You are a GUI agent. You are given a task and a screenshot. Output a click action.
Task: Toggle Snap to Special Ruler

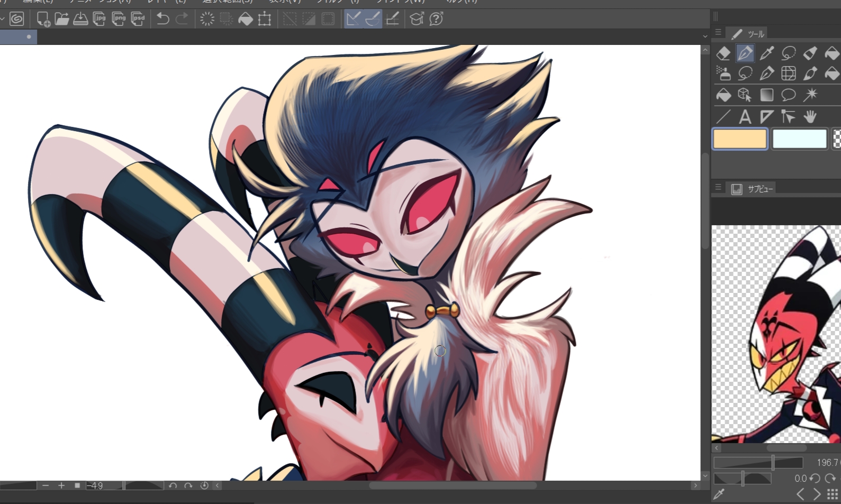[373, 19]
